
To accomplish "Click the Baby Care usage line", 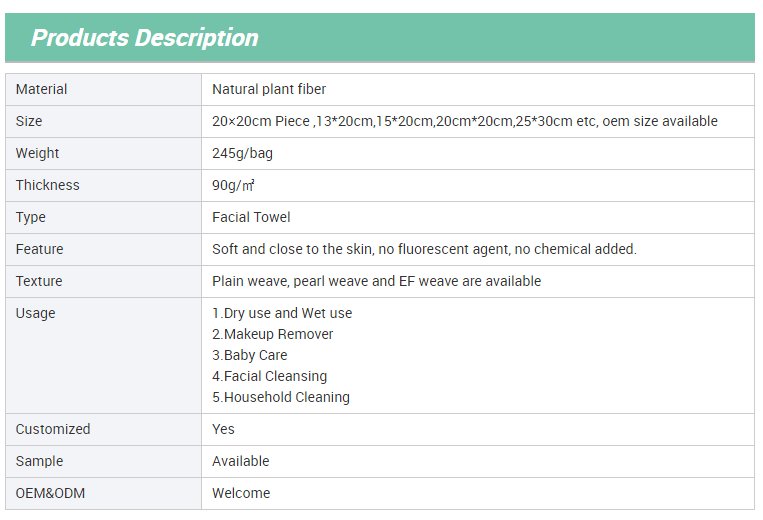I will tap(250, 355).
